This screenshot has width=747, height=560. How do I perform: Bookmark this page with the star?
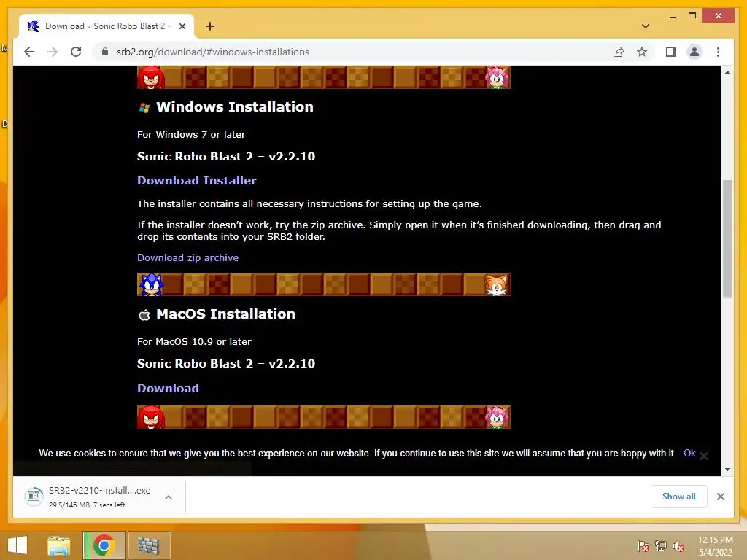(642, 52)
